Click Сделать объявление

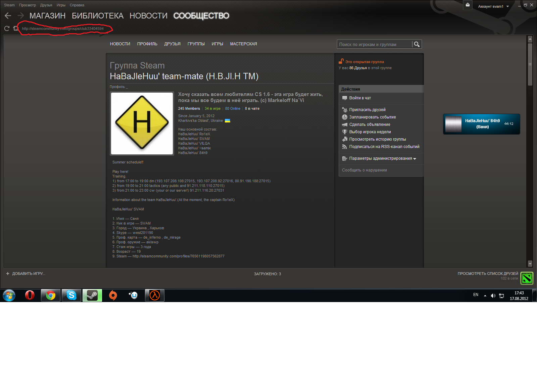point(370,125)
